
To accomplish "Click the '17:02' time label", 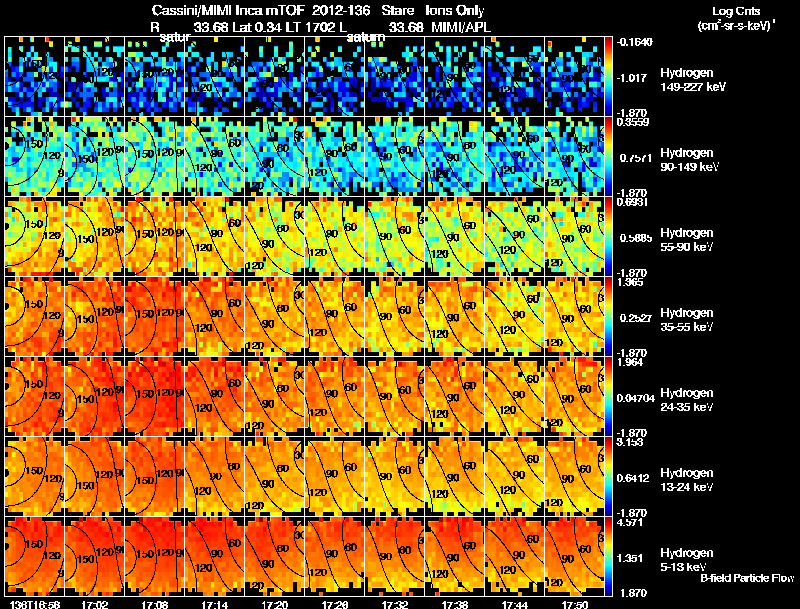I will point(95,604).
